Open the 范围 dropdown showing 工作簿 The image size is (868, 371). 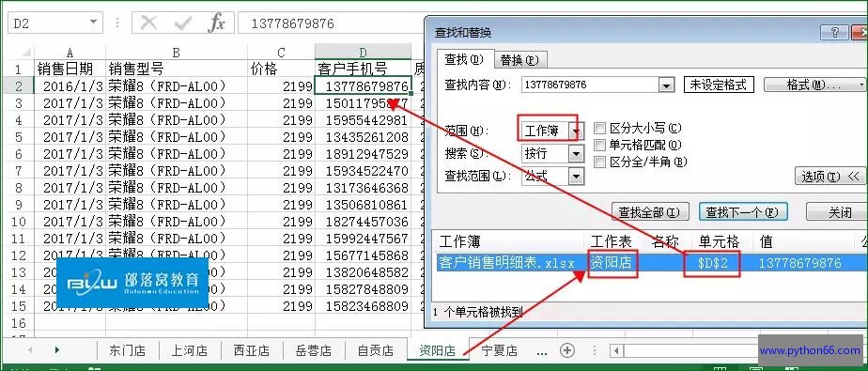click(576, 131)
